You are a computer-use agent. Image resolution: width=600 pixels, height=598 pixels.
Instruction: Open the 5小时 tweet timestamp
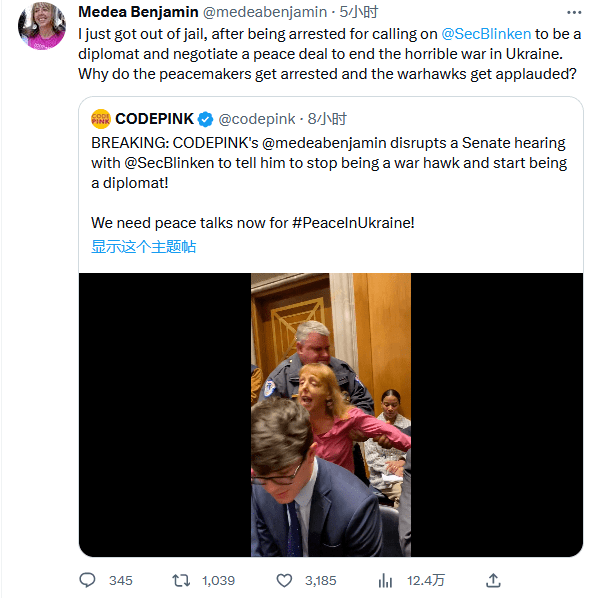359,12
